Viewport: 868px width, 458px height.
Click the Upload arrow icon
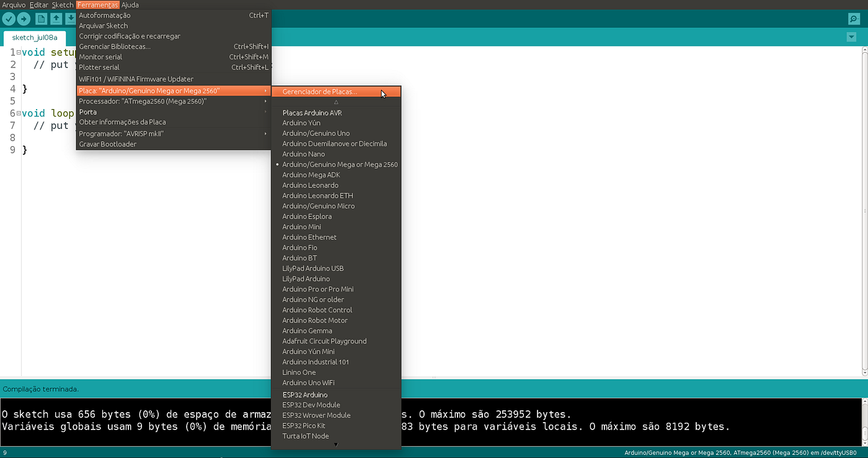(x=23, y=19)
